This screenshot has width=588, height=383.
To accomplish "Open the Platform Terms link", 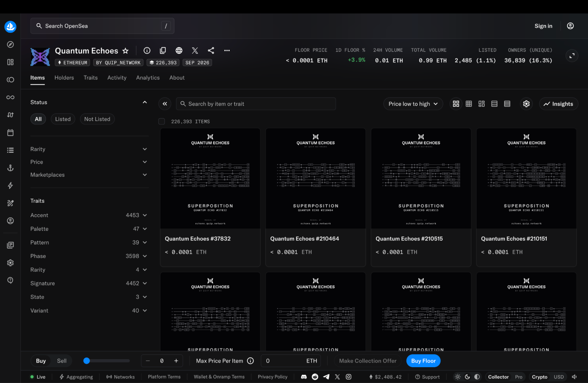I will click(164, 377).
